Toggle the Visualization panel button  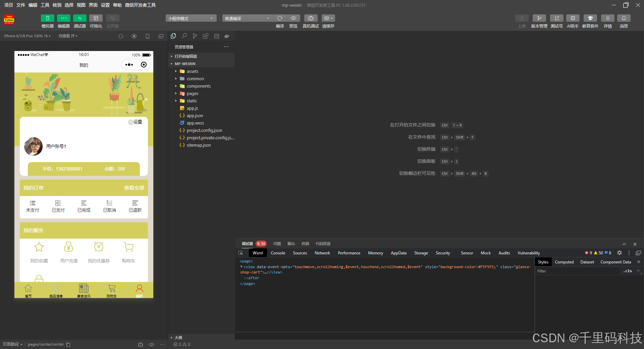96,18
